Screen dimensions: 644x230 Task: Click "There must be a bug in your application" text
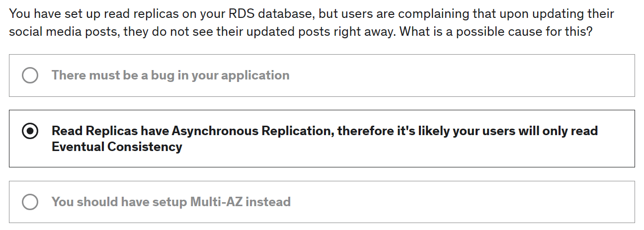(170, 76)
